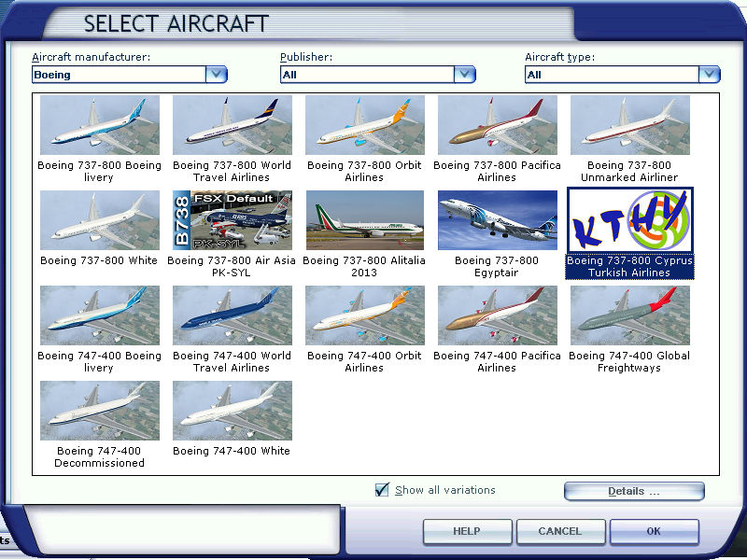Select the Boeing 737-800 Boeing livery aircraft

pos(100,126)
